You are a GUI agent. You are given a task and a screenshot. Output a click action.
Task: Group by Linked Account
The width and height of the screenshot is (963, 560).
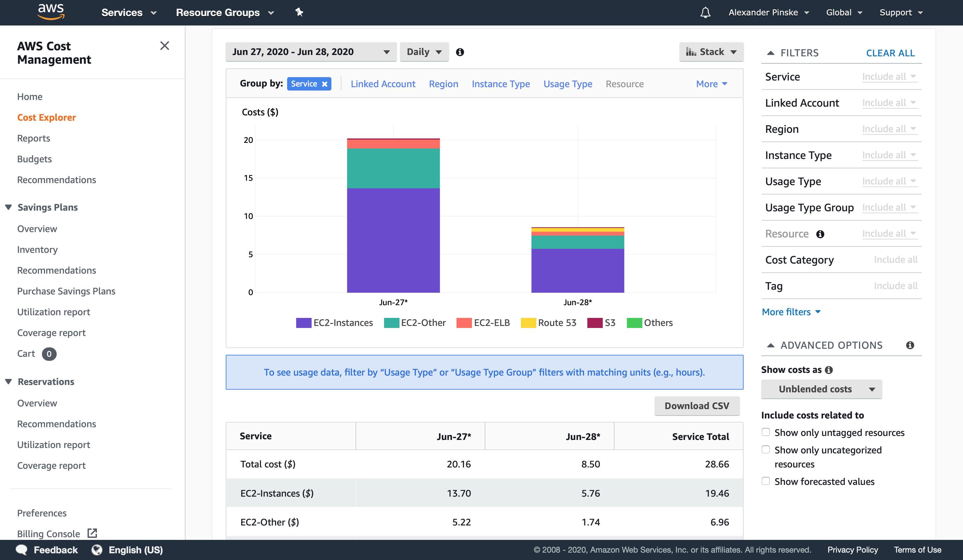coord(383,84)
